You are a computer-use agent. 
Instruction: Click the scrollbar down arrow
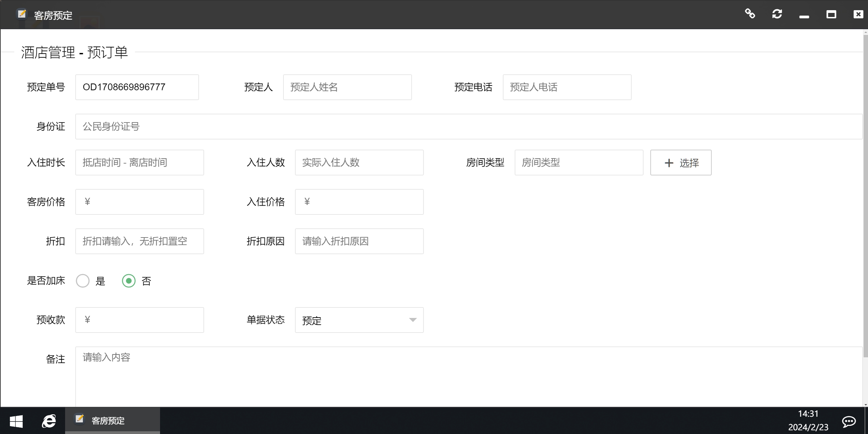point(865,404)
